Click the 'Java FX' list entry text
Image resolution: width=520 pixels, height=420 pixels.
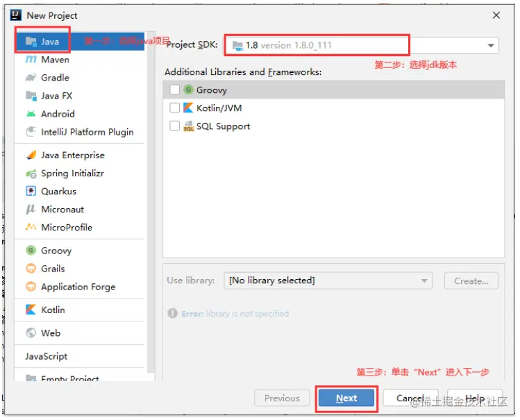click(x=57, y=96)
